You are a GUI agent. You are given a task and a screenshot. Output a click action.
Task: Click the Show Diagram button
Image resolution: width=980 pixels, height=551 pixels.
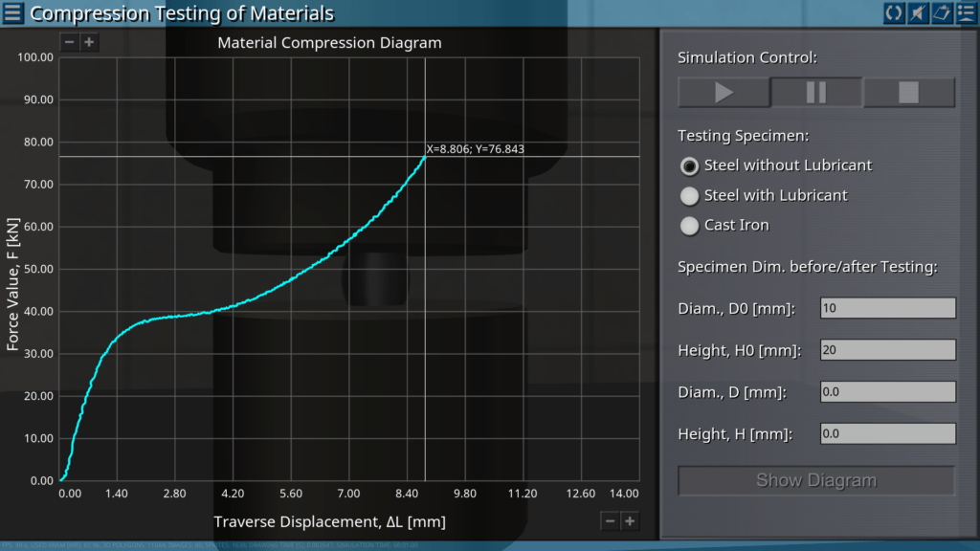(x=816, y=480)
